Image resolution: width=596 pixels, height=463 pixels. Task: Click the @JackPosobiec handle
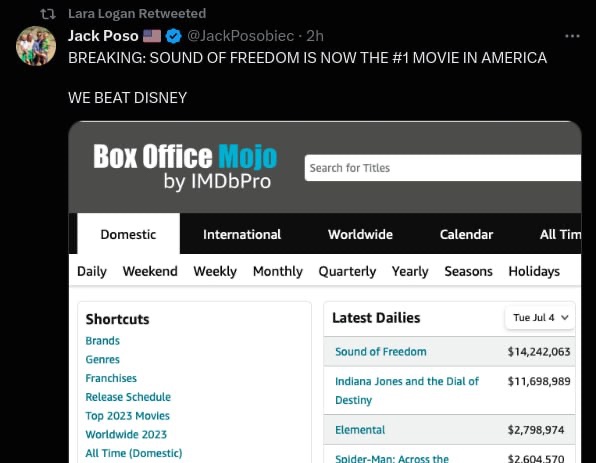241,36
